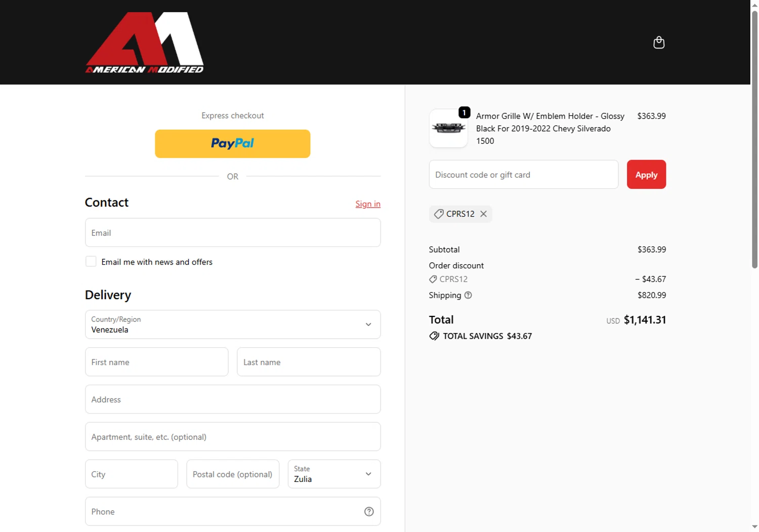This screenshot has height=532, width=759.
Task: Apply the discount code
Action: point(646,175)
